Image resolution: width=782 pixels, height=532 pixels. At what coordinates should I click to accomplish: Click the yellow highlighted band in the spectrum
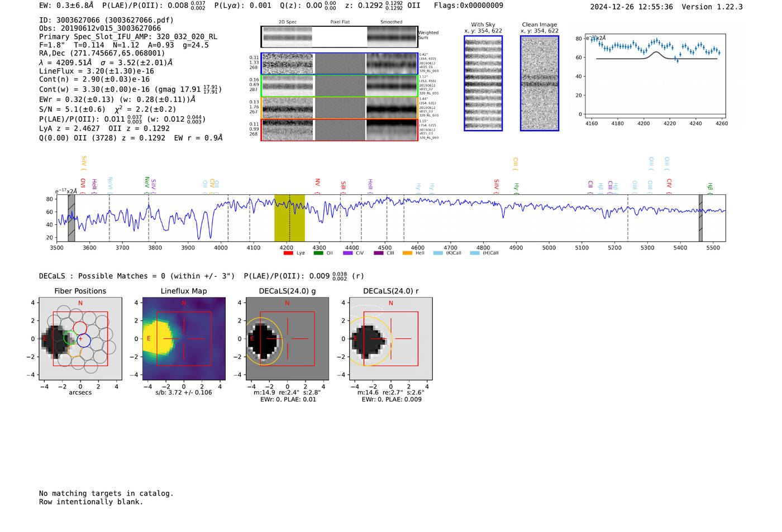click(x=289, y=218)
